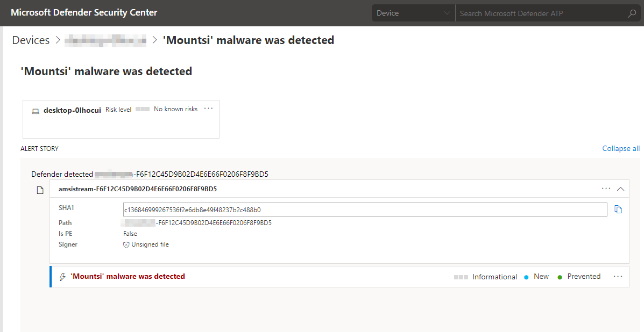The width and height of the screenshot is (644, 332).
Task: Select the 'Mountsi' malware alert title
Action: (128, 276)
